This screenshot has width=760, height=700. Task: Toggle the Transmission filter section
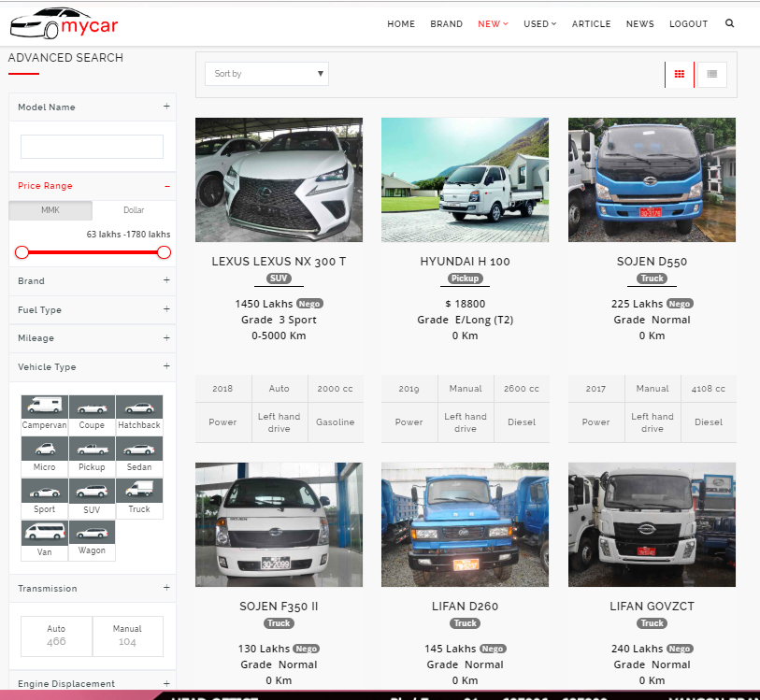pyautogui.click(x=93, y=588)
